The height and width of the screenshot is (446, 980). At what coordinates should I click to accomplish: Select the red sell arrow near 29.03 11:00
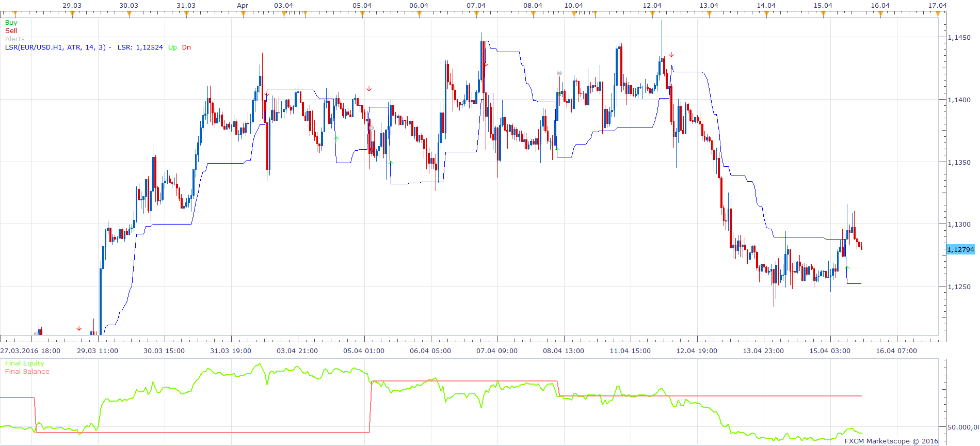pos(79,328)
